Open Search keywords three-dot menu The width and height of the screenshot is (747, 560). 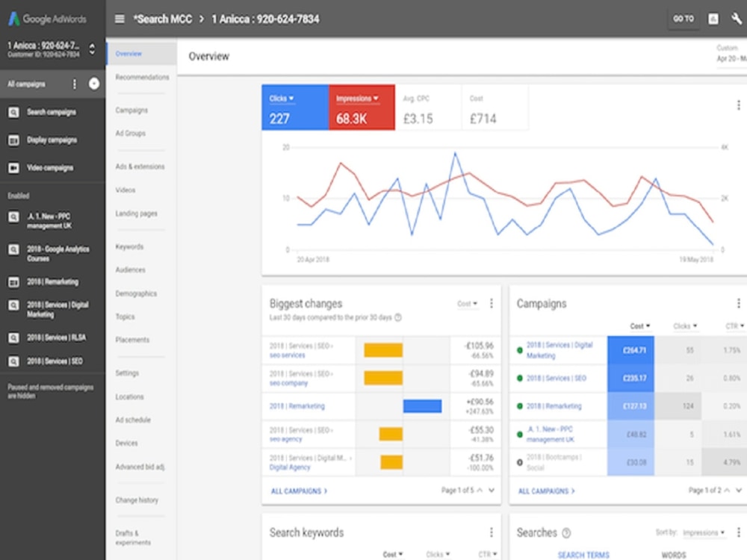[x=492, y=532]
